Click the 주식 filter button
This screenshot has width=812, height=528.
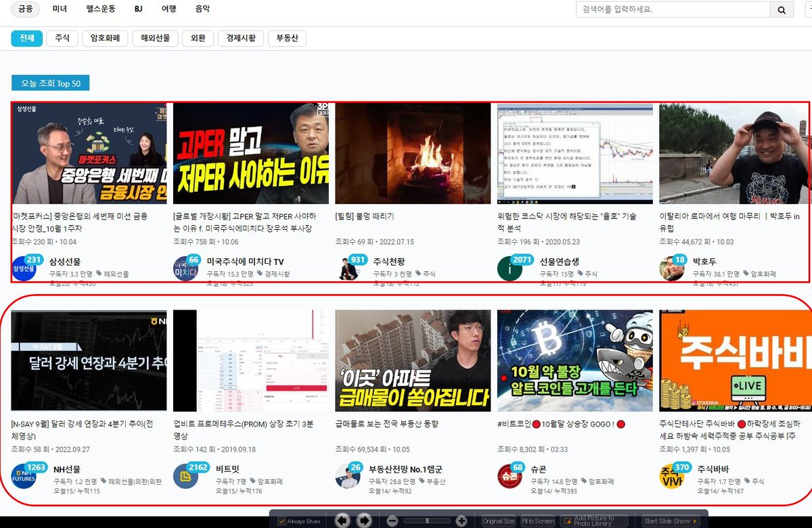pyautogui.click(x=62, y=39)
